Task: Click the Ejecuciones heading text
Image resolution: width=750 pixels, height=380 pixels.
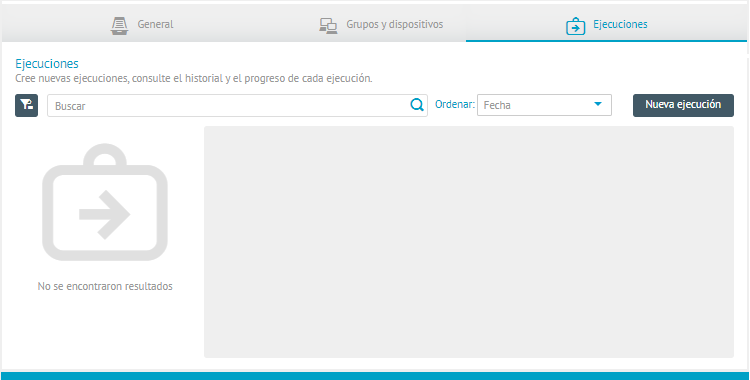Action: [x=47, y=64]
